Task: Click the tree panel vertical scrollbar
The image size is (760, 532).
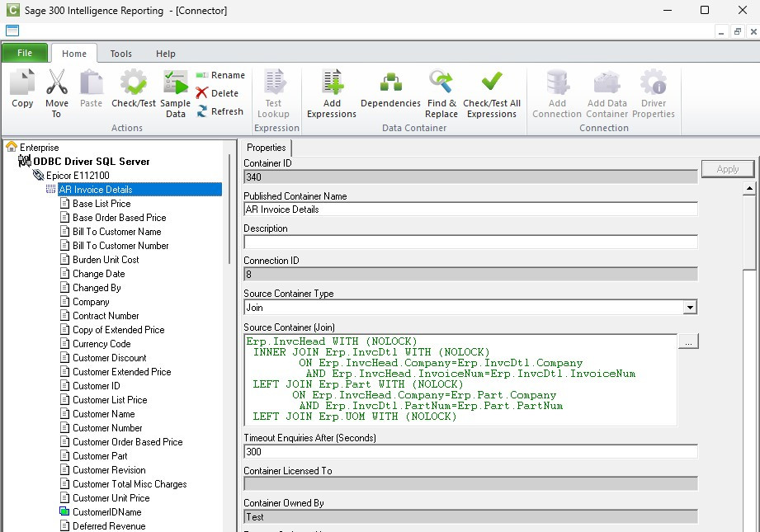Action: (229, 210)
